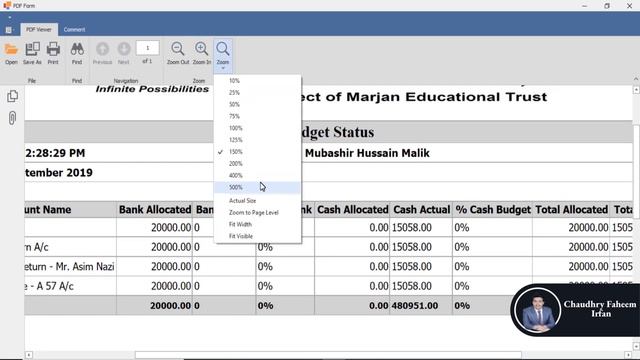Screen dimensions: 640x360
Task: Click the Infinite Possibilities text
Action: pyautogui.click(x=152, y=89)
